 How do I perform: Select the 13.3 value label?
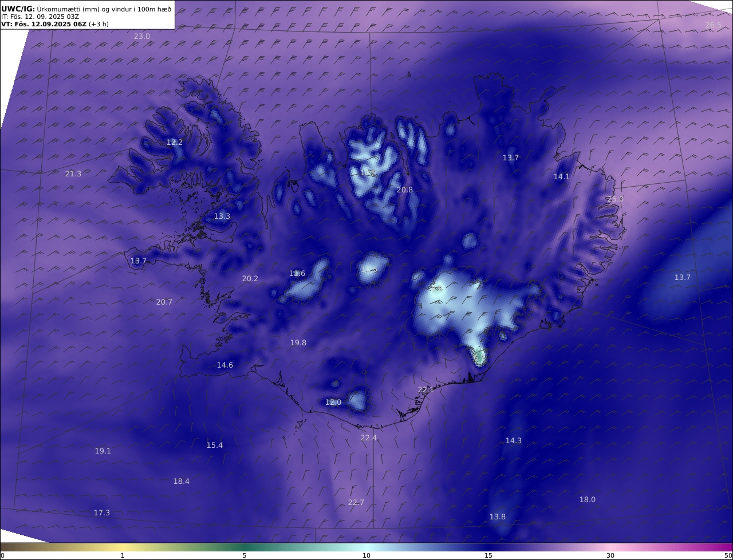pyautogui.click(x=222, y=216)
